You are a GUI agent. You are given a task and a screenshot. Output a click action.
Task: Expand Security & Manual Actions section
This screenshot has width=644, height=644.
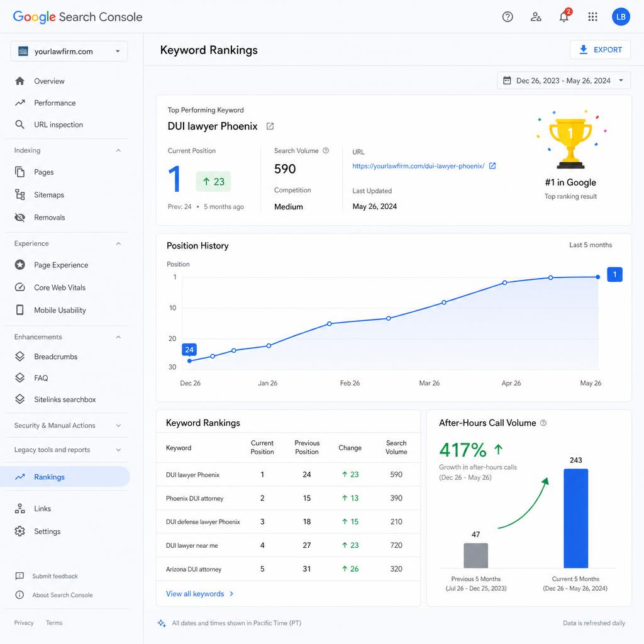pyautogui.click(x=118, y=426)
